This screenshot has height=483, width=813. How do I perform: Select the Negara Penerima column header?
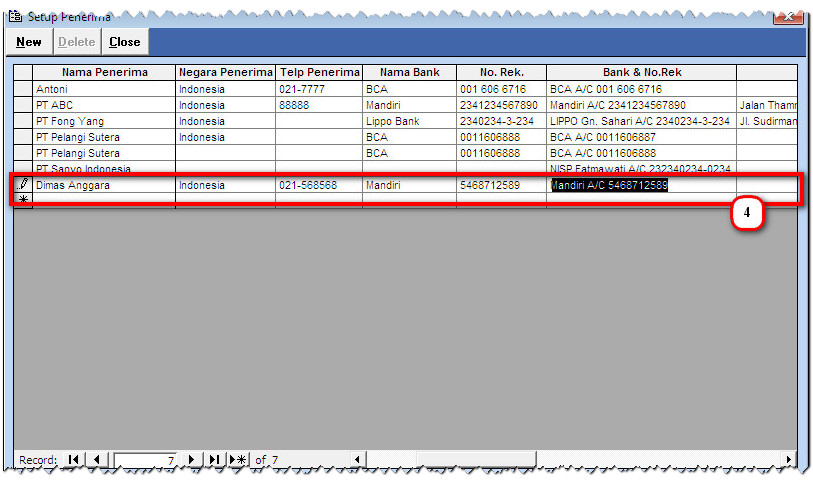[x=225, y=72]
